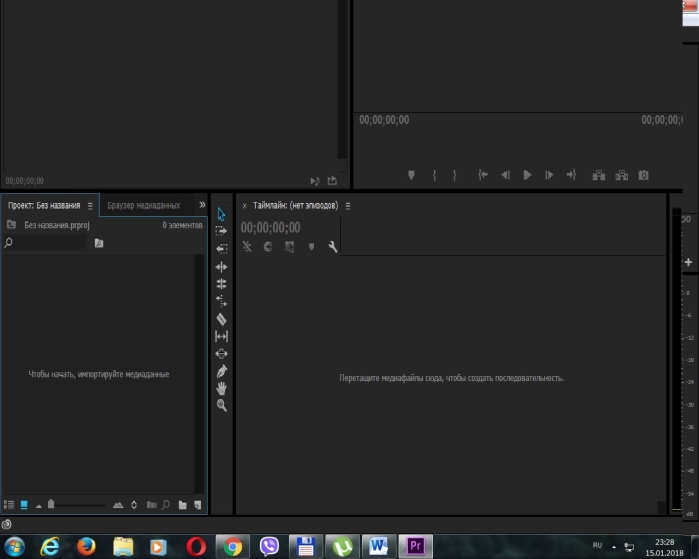Click Mark In in Program monitor
Screen dimensions: 699x559
434,175
